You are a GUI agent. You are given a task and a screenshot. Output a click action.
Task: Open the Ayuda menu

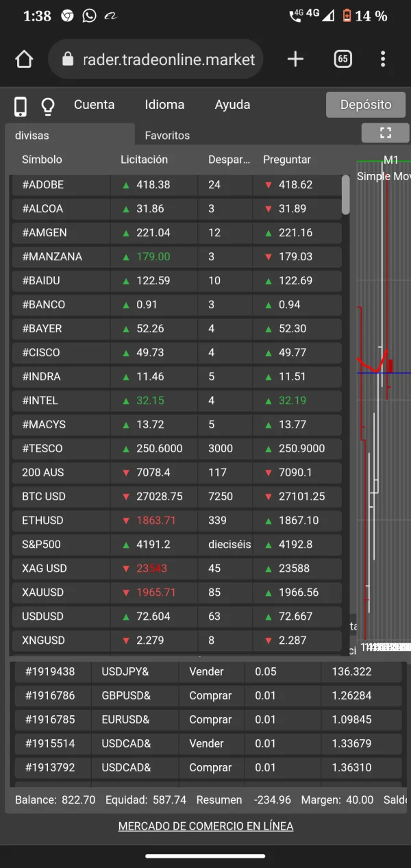pos(232,105)
